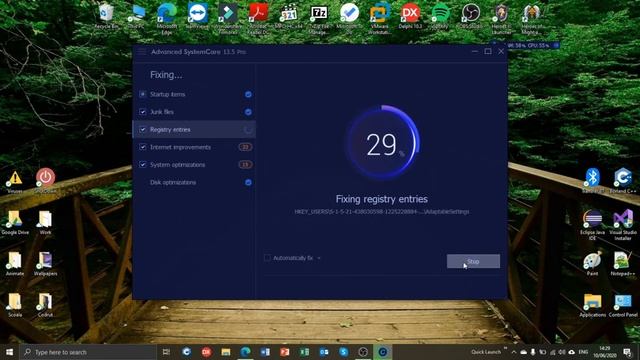
Task: Click the System optimizations issue count badge
Action: click(x=245, y=164)
